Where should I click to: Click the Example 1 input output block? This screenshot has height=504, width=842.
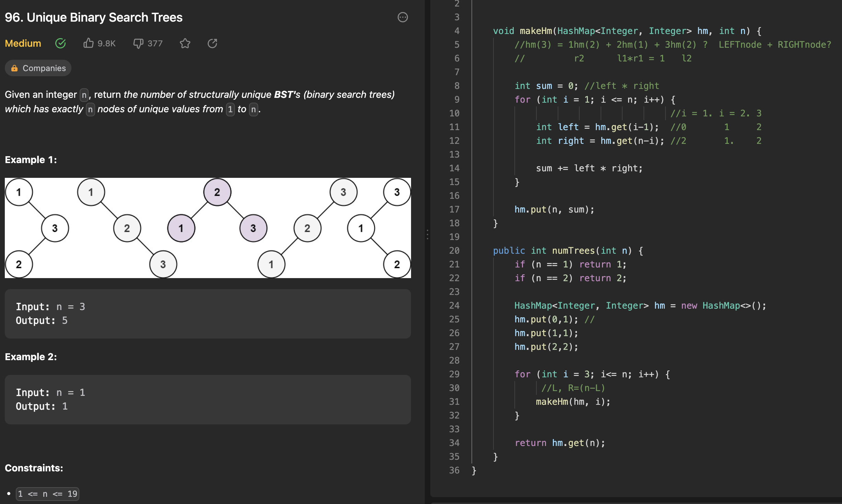tap(208, 313)
